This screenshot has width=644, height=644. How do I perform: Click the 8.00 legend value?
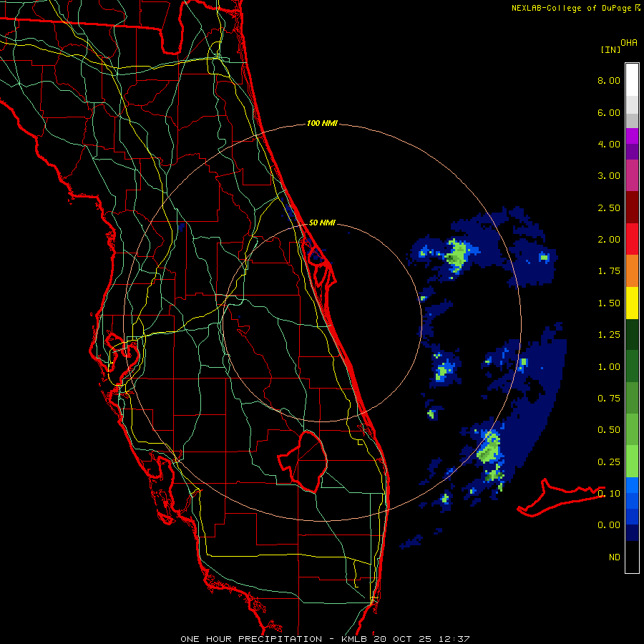[609, 80]
